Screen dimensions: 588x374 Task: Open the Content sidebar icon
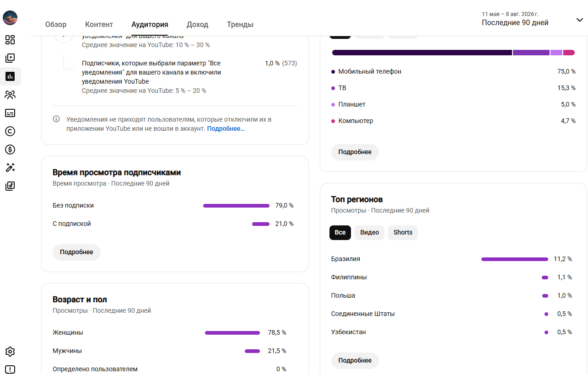point(10,58)
